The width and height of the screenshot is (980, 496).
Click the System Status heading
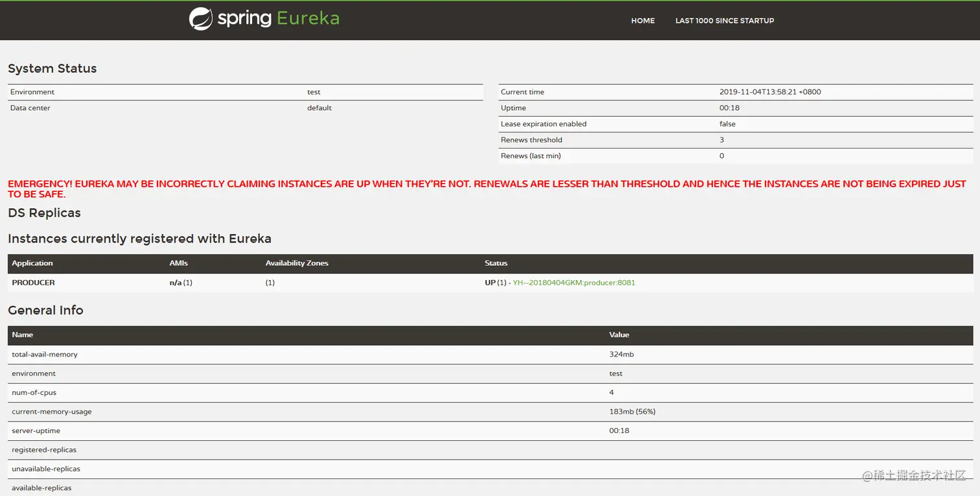pyautogui.click(x=52, y=69)
